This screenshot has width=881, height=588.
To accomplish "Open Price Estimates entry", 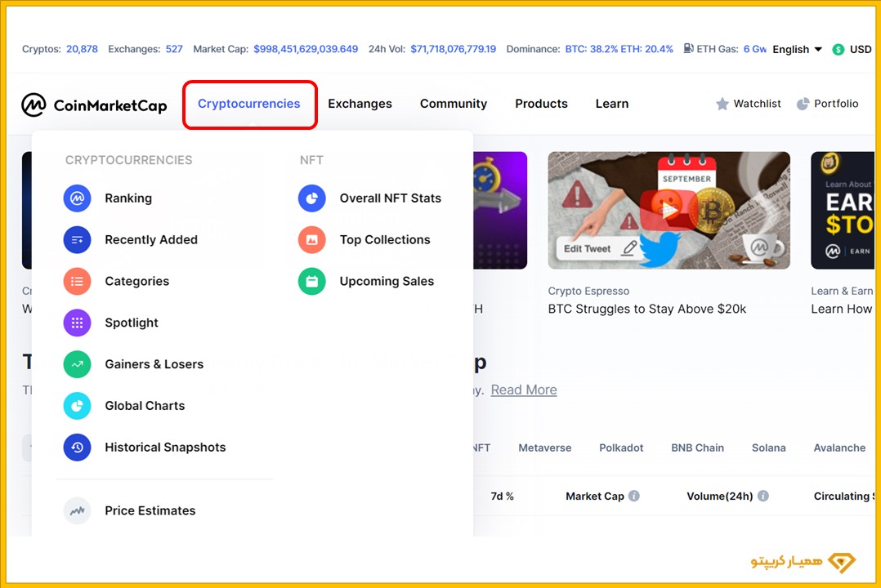I will click(150, 511).
